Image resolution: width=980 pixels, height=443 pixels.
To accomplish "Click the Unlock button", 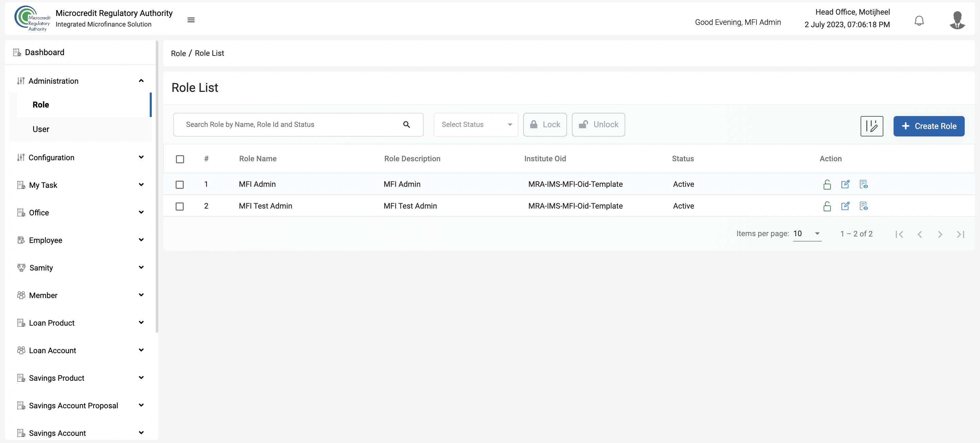I will point(599,124).
